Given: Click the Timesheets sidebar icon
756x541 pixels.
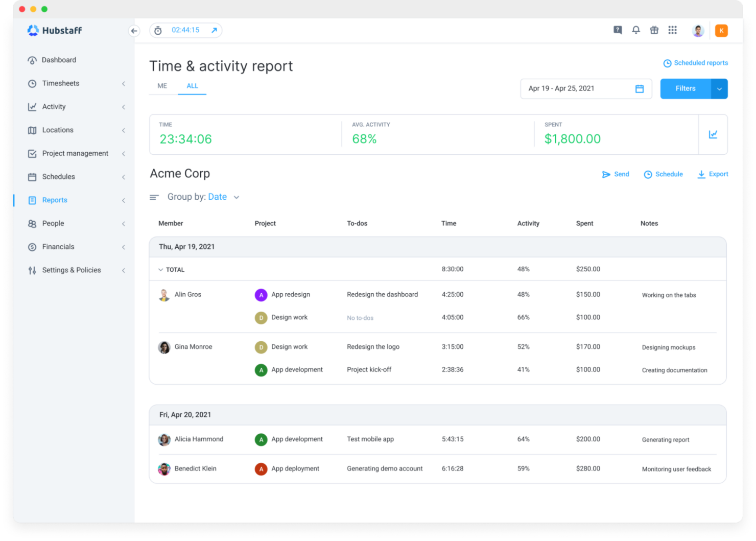Looking at the screenshot, I should [32, 83].
